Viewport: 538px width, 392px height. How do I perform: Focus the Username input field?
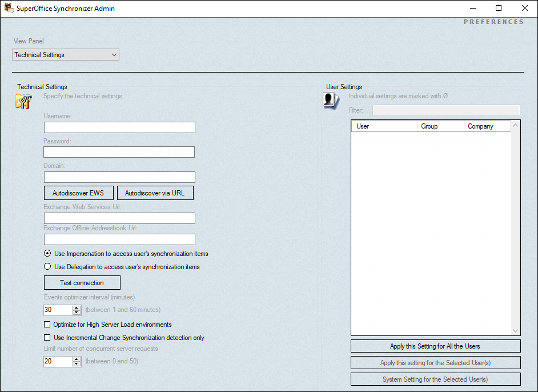(119, 127)
